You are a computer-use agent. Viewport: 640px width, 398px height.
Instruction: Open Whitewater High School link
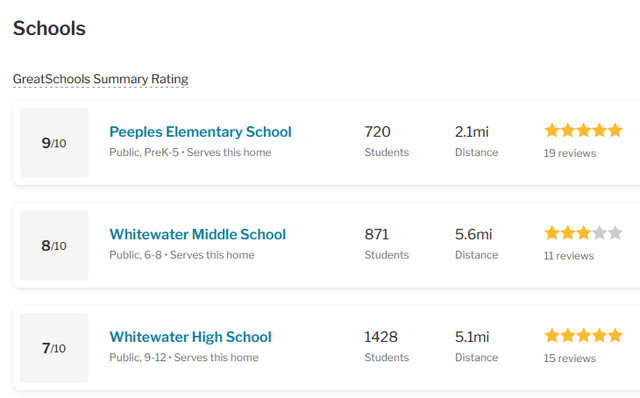pos(190,337)
